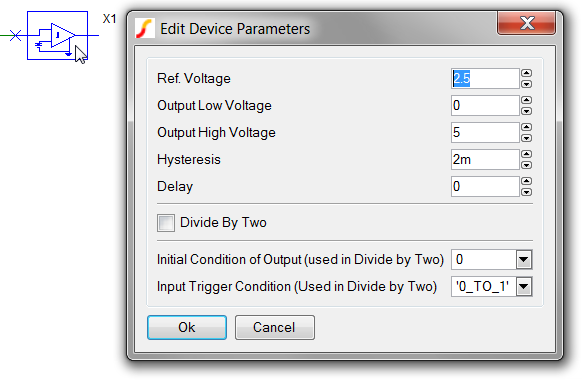Viewport: 582px width, 380px height.
Task: Focus the Output Low Voltage field
Action: click(x=485, y=105)
